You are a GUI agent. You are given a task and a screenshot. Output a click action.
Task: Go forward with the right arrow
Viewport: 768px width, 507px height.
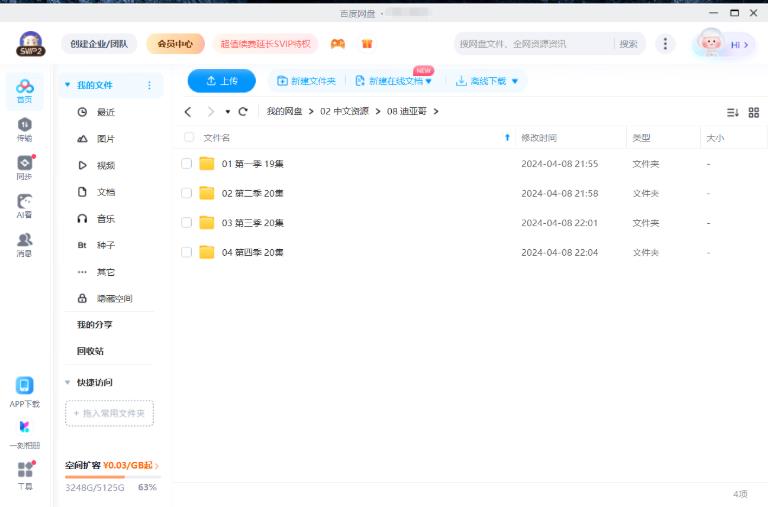[211, 112]
